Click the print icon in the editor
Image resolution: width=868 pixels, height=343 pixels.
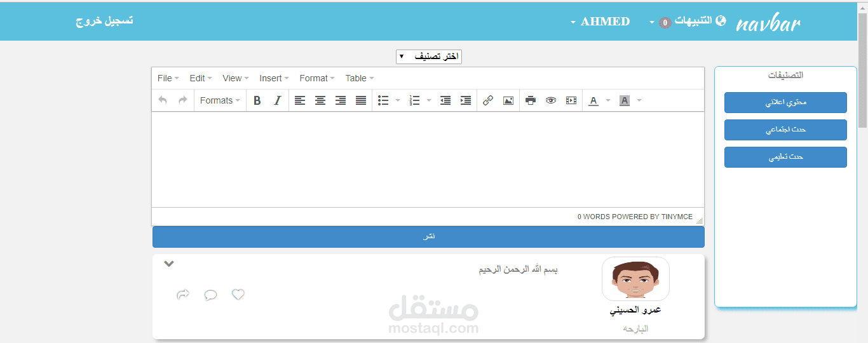pyautogui.click(x=531, y=100)
